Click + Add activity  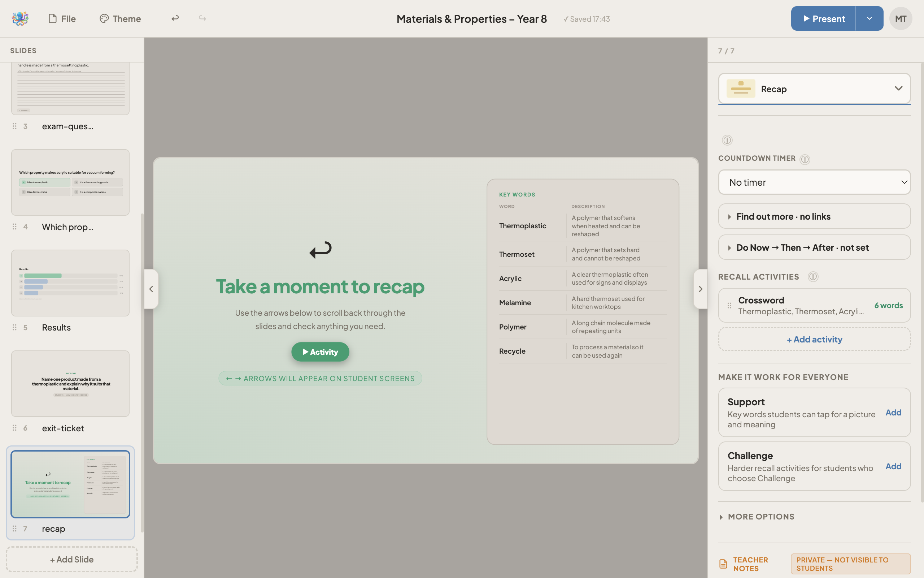(x=814, y=339)
